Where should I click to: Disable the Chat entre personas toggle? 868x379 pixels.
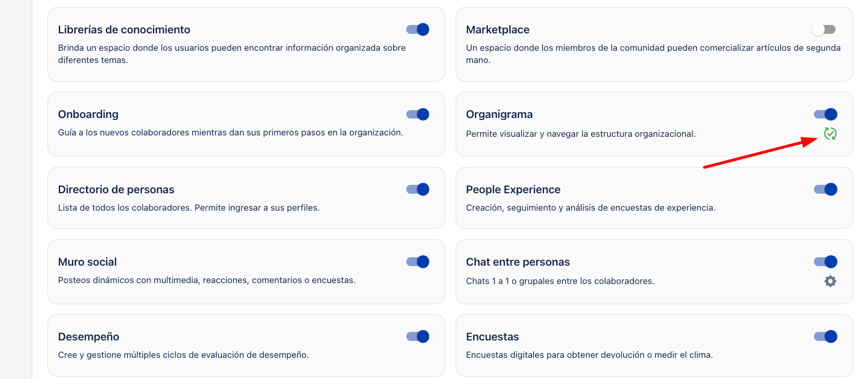(x=826, y=262)
